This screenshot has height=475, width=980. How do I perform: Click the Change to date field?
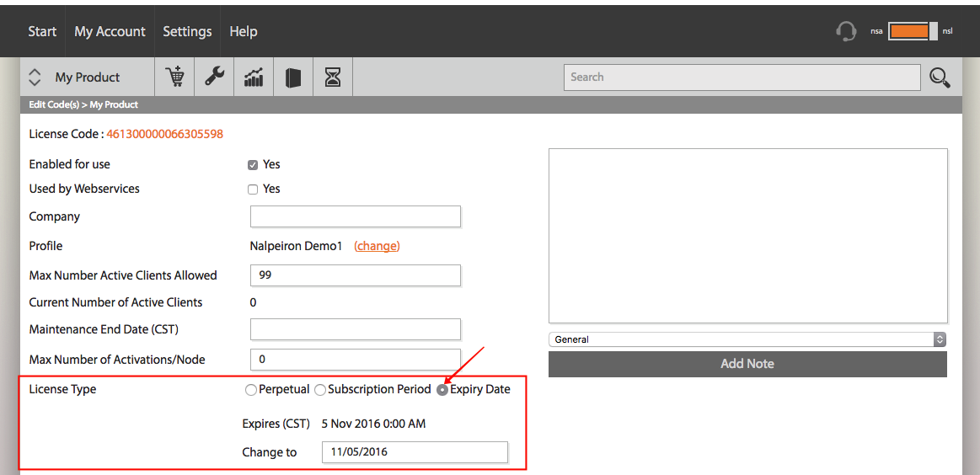pyautogui.click(x=415, y=452)
